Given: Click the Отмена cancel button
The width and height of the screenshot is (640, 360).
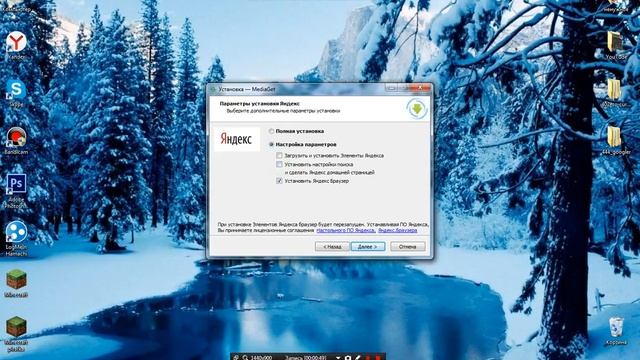Looking at the screenshot, I should coord(407,247).
